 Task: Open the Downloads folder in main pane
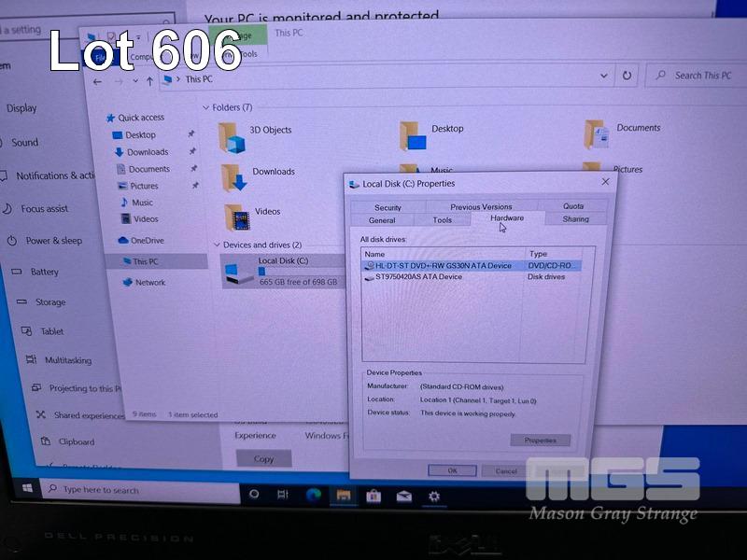click(235, 177)
